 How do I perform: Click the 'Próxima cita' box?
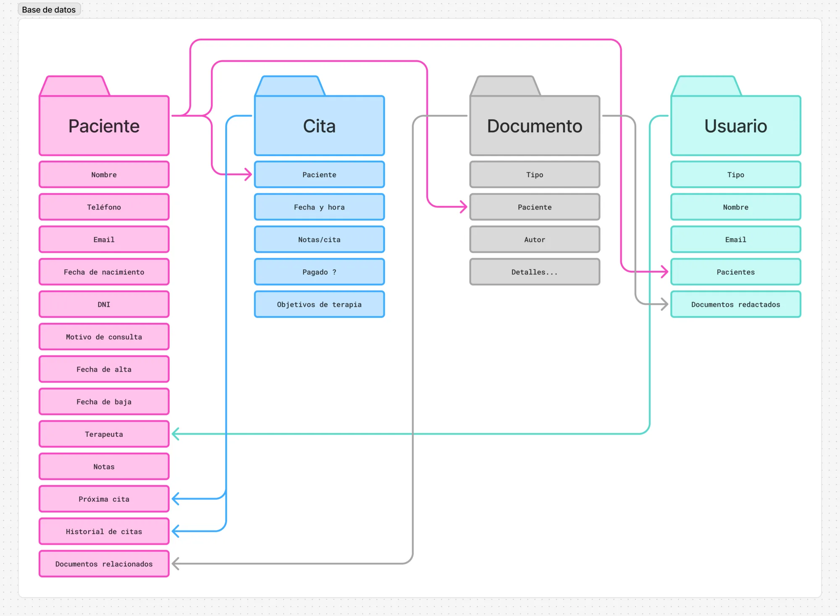click(104, 499)
